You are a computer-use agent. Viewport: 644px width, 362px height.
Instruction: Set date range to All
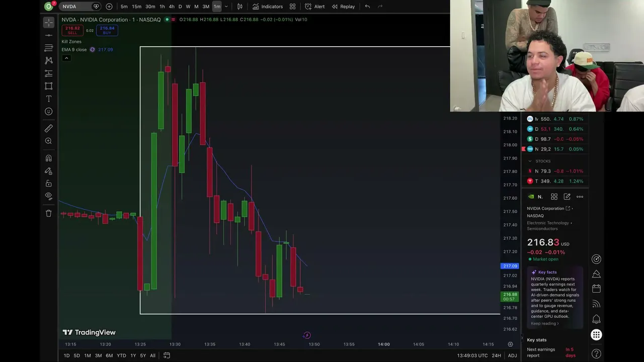[152, 355]
